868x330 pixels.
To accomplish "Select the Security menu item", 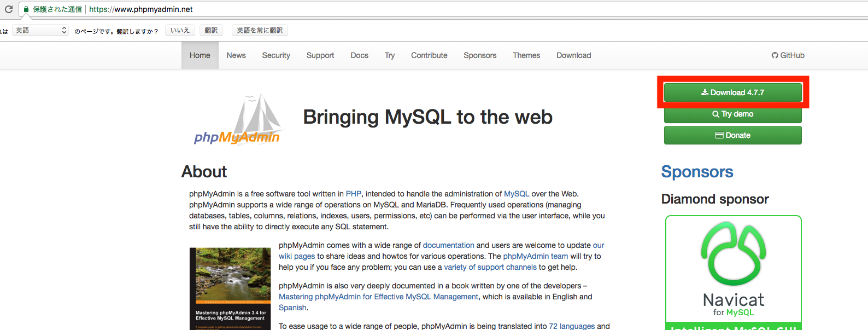I will point(276,55).
